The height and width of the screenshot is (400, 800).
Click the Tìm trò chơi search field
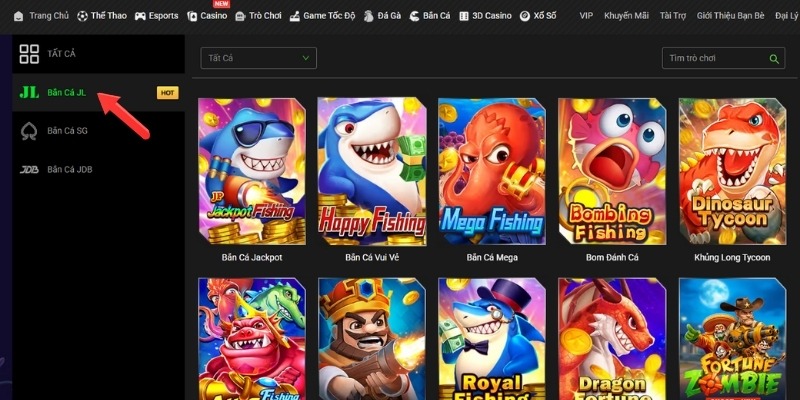pos(723,58)
